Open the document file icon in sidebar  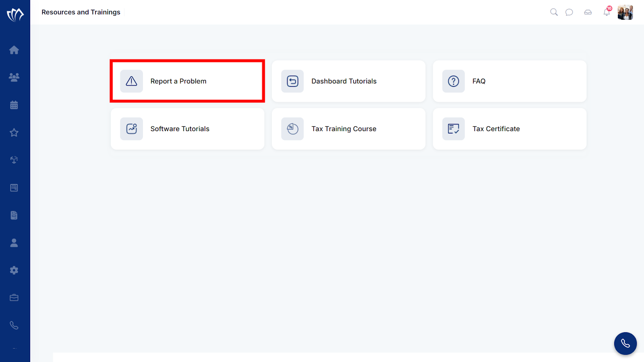[x=14, y=215]
